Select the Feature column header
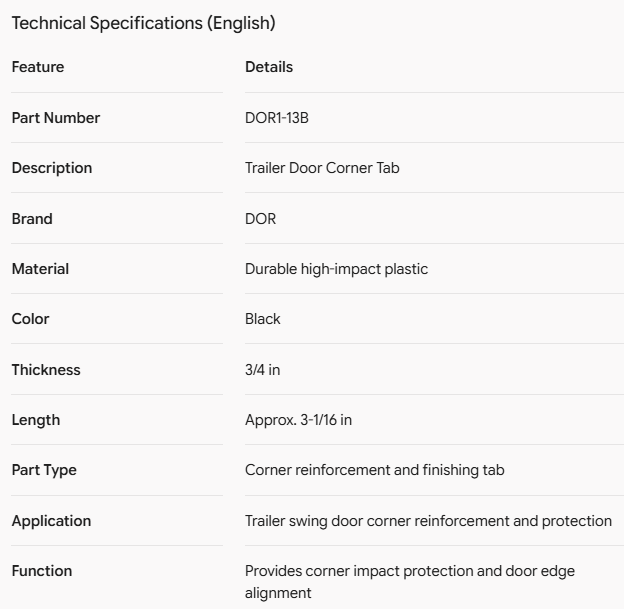624x609 pixels. tap(38, 67)
